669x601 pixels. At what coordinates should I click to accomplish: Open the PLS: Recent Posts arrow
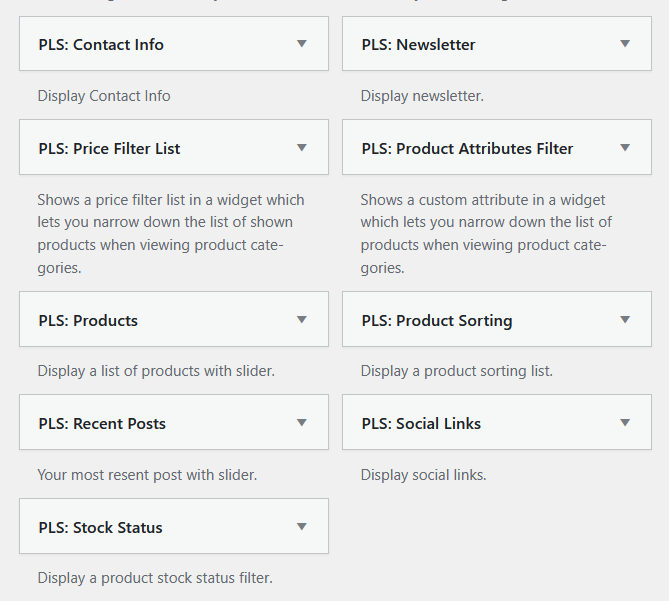(302, 423)
